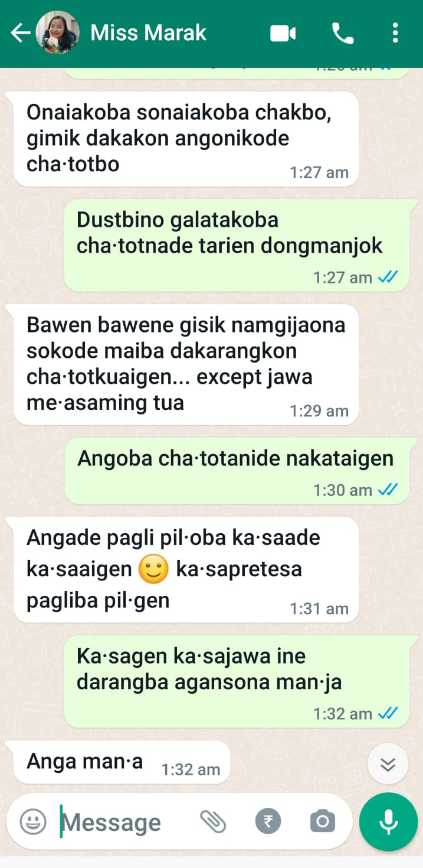Select the "Ka·sagen ka·sajawa ine" message
This screenshot has width=423, height=868.
coord(236,682)
